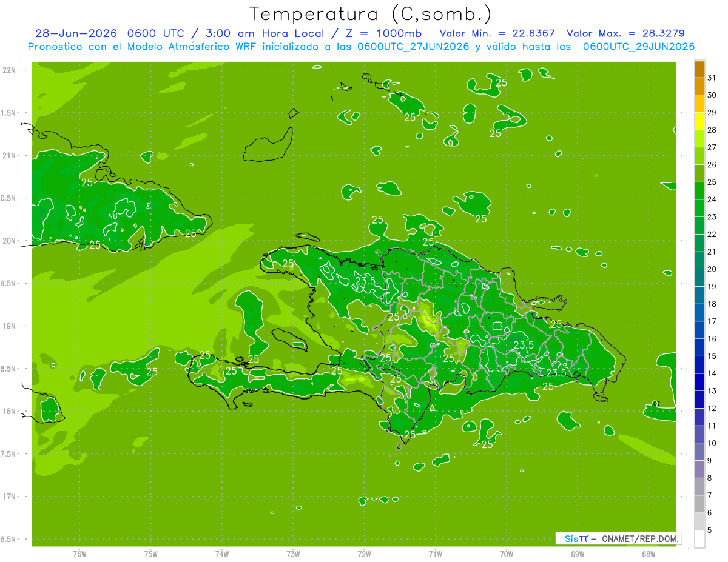Image resolution: width=728 pixels, height=562 pixels.
Task: Click the '71W' longitude axis label
Action: coord(435,554)
